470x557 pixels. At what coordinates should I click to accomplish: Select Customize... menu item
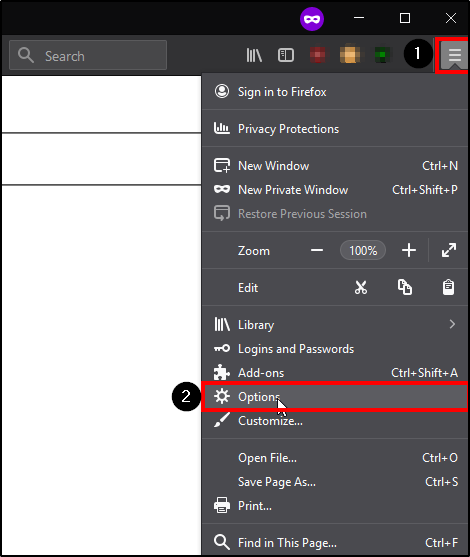pyautogui.click(x=334, y=421)
